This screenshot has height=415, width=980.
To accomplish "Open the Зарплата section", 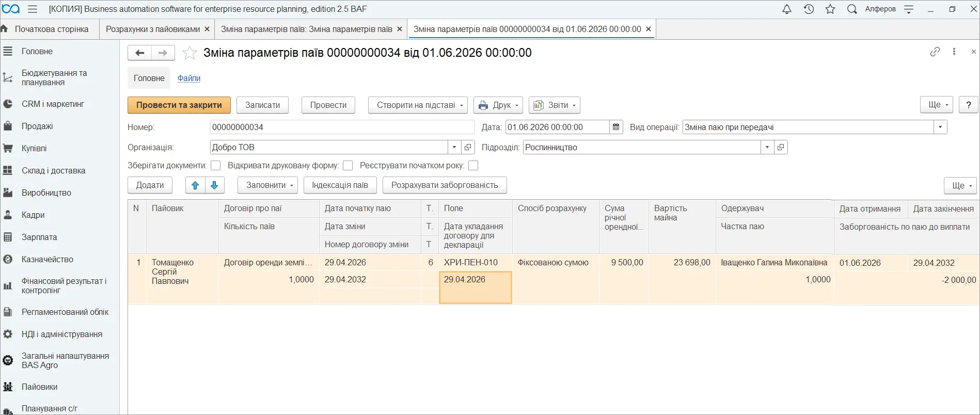I will click(x=60, y=237).
